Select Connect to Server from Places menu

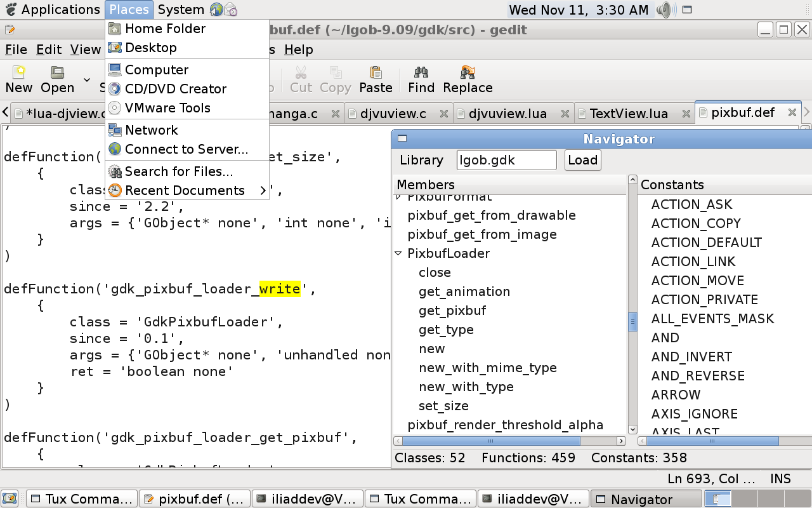point(186,149)
